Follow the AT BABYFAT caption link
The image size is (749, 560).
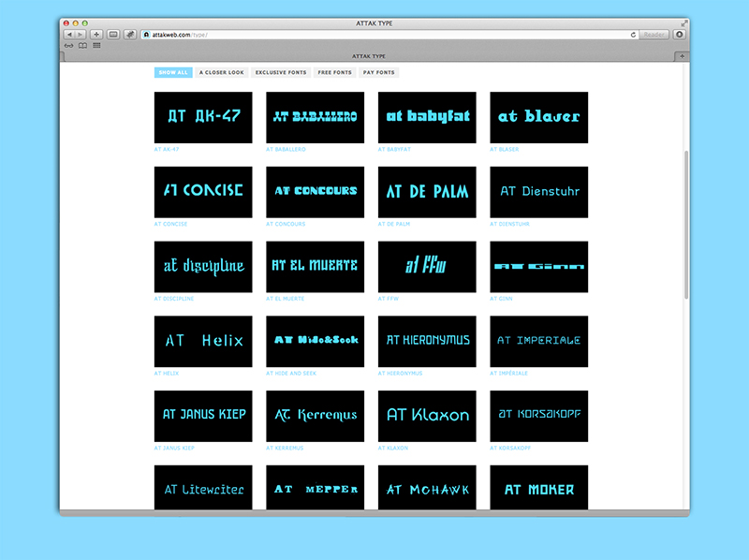point(394,150)
